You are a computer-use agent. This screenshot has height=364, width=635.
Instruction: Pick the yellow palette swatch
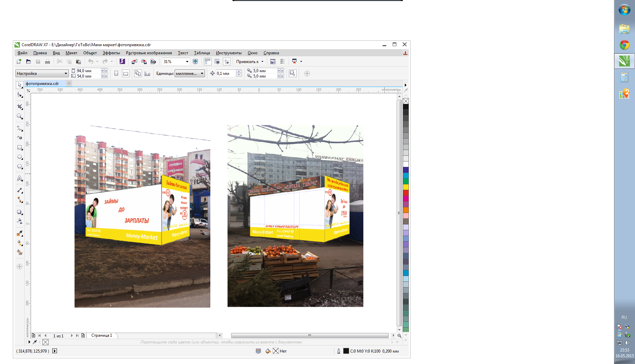pyautogui.click(x=406, y=187)
